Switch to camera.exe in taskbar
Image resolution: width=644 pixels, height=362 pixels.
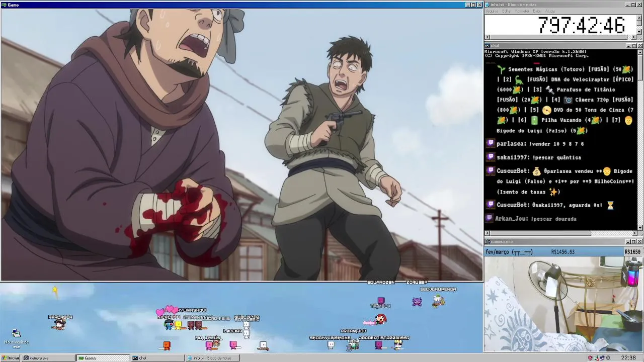click(48, 358)
